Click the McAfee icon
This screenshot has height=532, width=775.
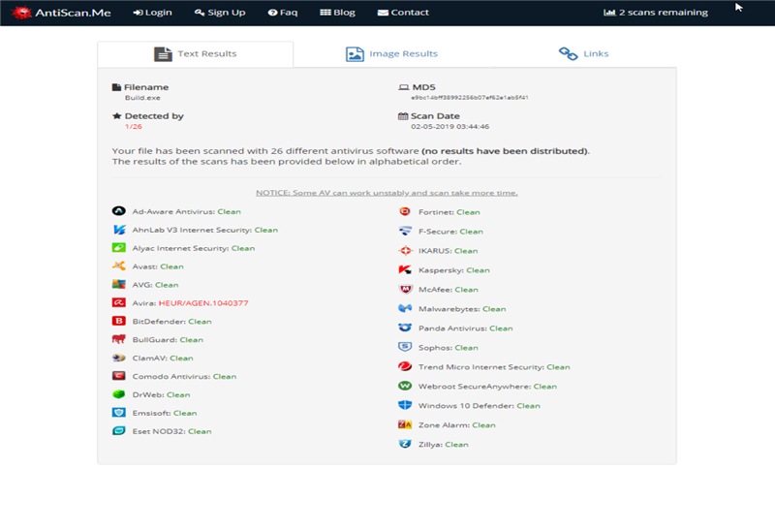click(405, 289)
